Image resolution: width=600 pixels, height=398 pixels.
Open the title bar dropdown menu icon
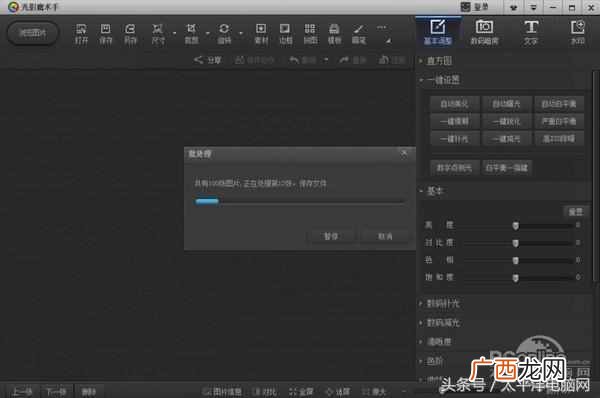(533, 7)
